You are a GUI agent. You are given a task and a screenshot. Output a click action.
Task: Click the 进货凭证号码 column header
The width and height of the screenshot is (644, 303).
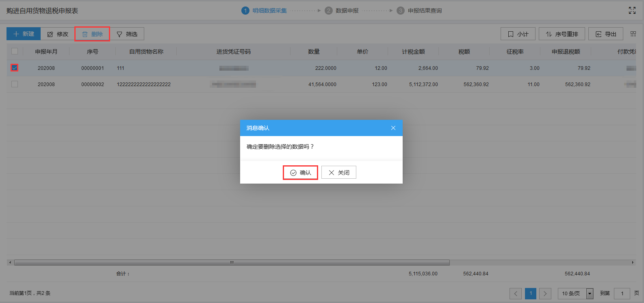234,52
